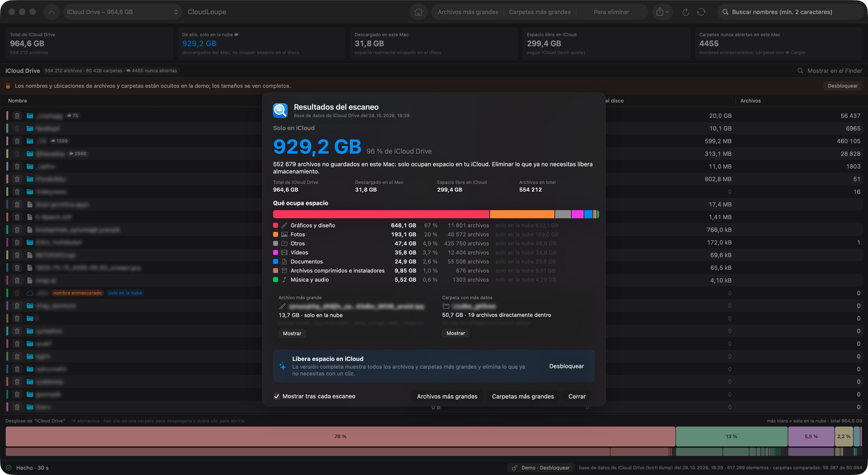
Task: Click the Gráficos y diseño red swatch
Action: pyautogui.click(x=275, y=225)
